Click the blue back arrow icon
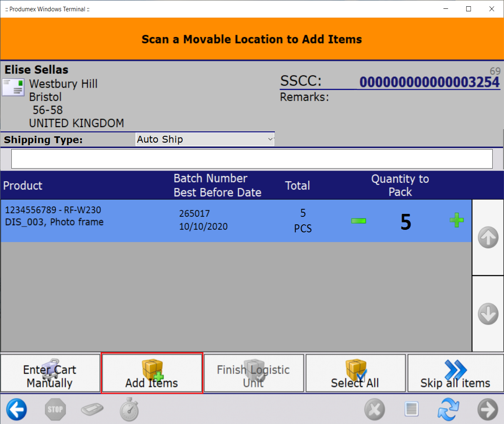 (17, 409)
